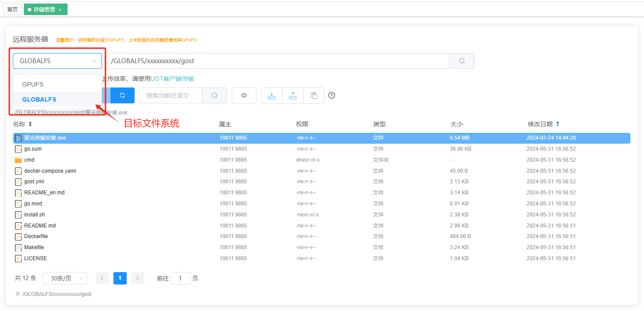
Task: Click the file icon of gost.yml
Action: point(19,182)
